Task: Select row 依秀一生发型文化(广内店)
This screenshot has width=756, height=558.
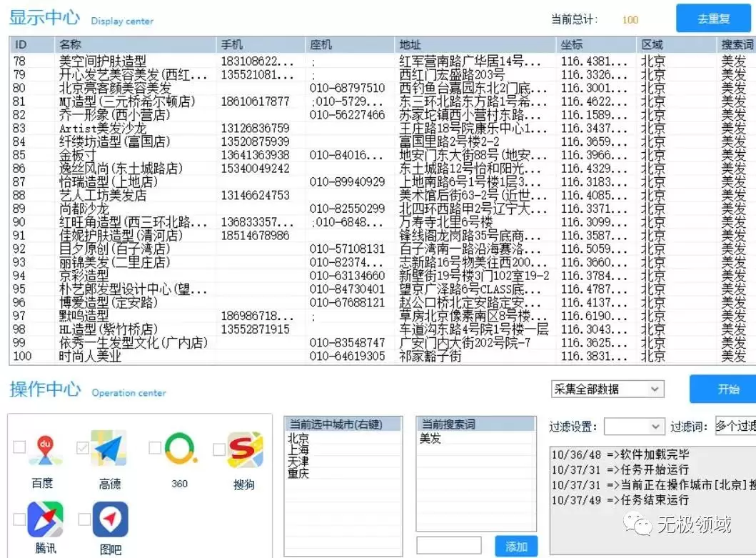Action: tap(383, 343)
